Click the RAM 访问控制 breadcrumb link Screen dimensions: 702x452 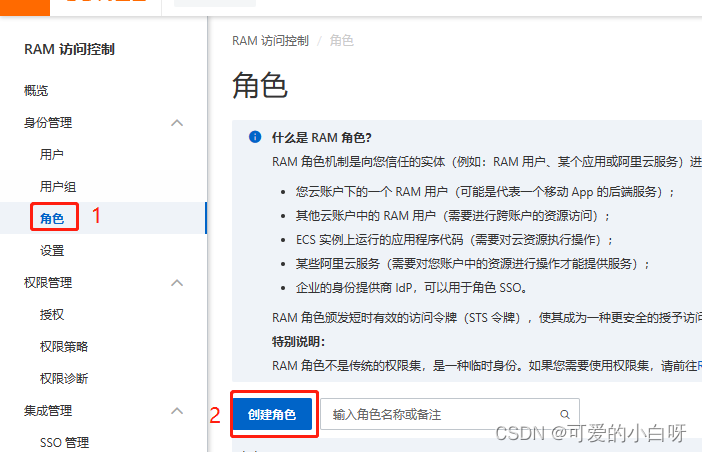pos(270,41)
